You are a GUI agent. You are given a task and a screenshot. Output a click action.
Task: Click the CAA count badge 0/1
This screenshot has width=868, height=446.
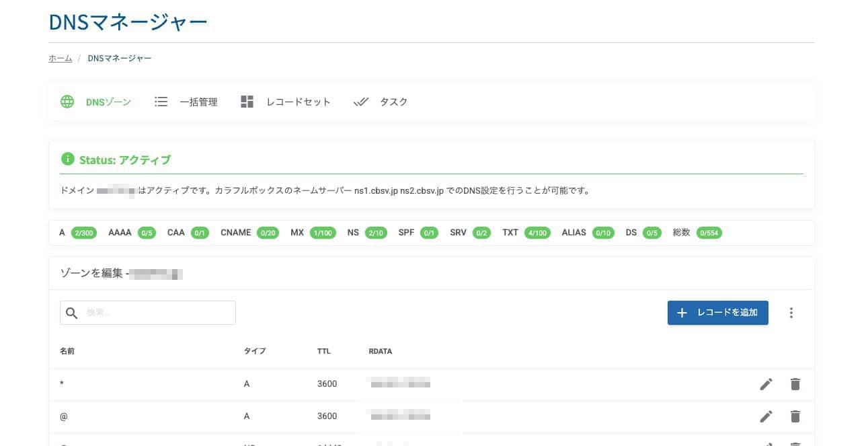coord(200,233)
